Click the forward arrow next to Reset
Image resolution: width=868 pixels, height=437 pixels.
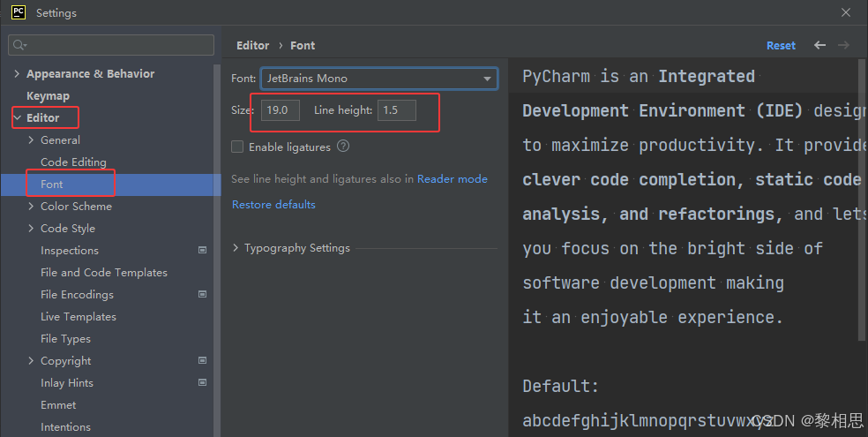tap(843, 45)
